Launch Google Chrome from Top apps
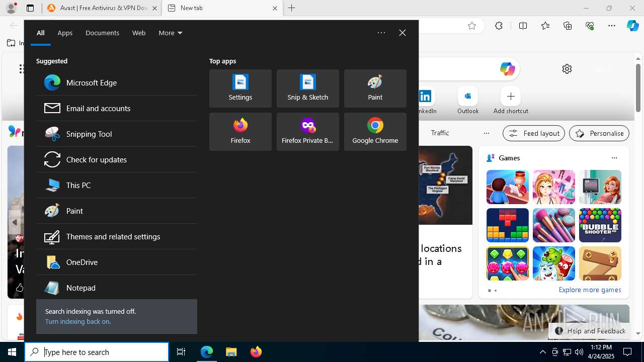644x362 pixels. [x=375, y=132]
